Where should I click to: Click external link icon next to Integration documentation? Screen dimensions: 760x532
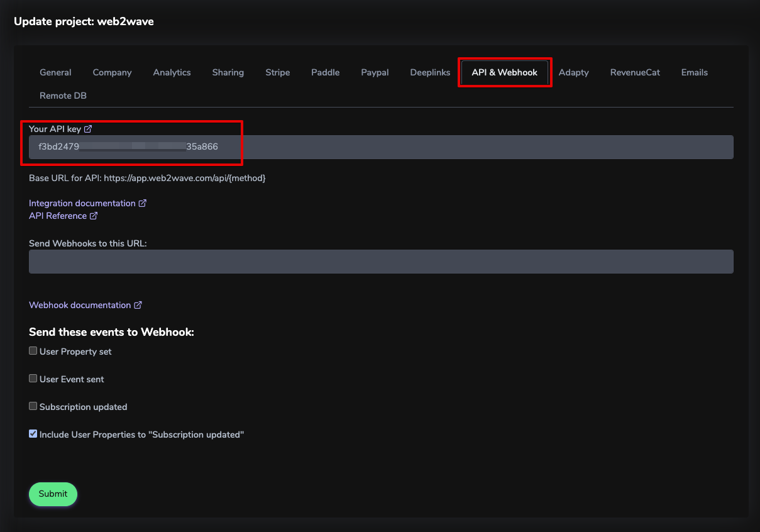143,203
